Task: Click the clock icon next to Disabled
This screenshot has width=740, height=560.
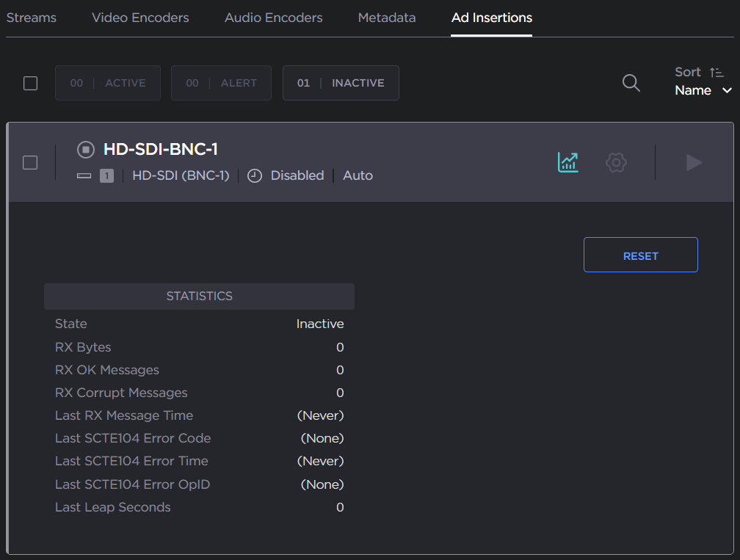Action: tap(255, 176)
